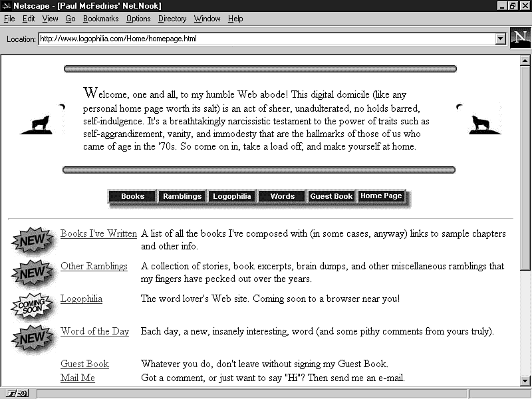Click the vertical scrollbar up arrow

pos(525,61)
